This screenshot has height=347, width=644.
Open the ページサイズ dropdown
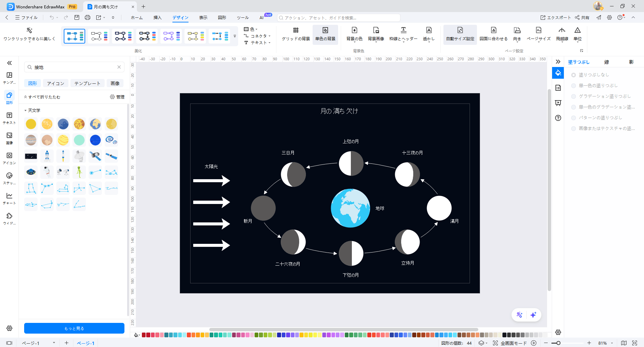pyautogui.click(x=538, y=33)
